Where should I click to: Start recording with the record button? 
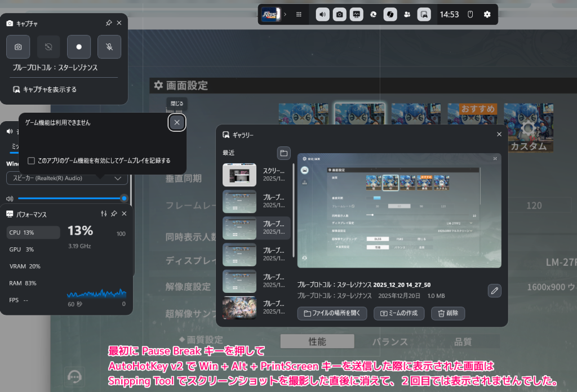tap(78, 47)
